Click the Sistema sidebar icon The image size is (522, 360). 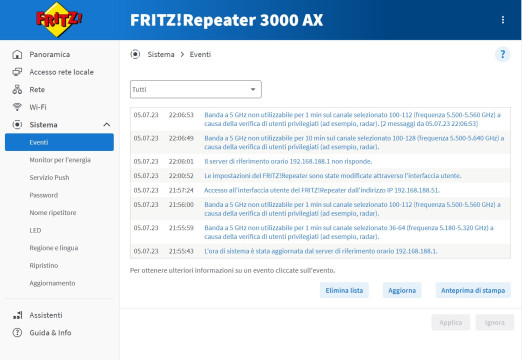[x=17, y=125]
